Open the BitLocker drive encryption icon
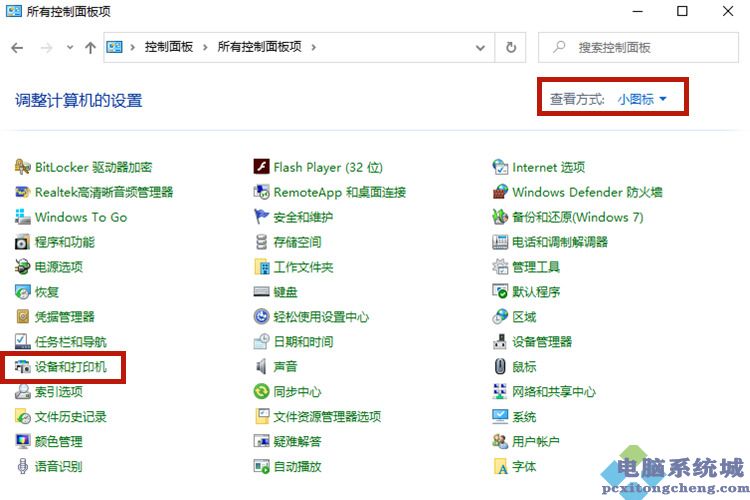Screen dimensions: 750x500 tap(22, 167)
